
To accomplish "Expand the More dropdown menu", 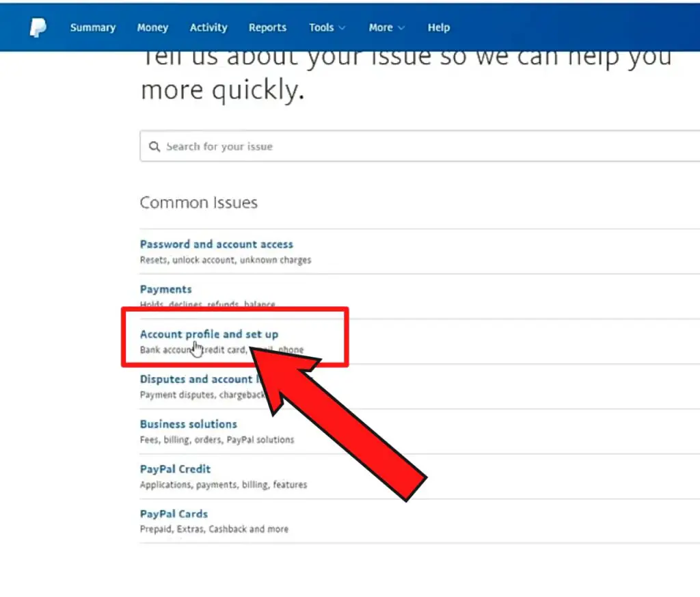I will (387, 27).
